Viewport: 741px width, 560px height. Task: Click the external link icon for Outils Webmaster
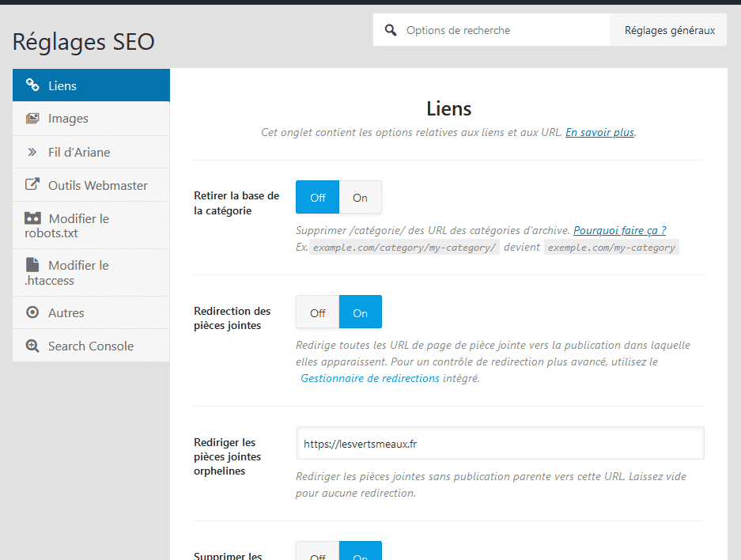pos(32,184)
